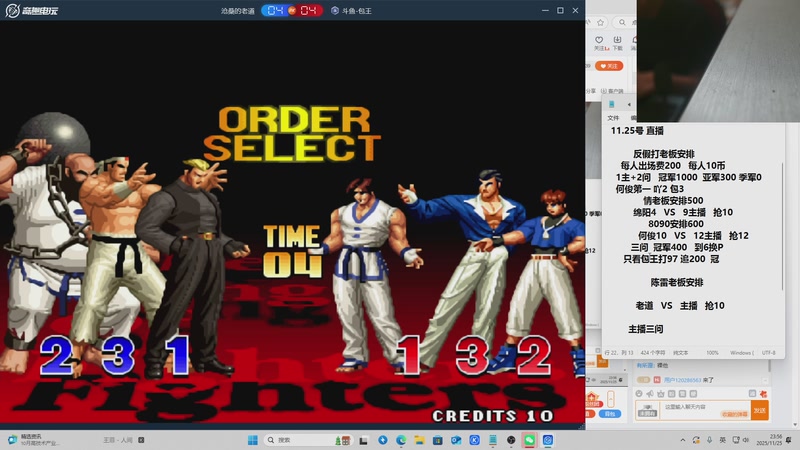
Task: Click the line 反假打老板安排
Action: pos(664,154)
